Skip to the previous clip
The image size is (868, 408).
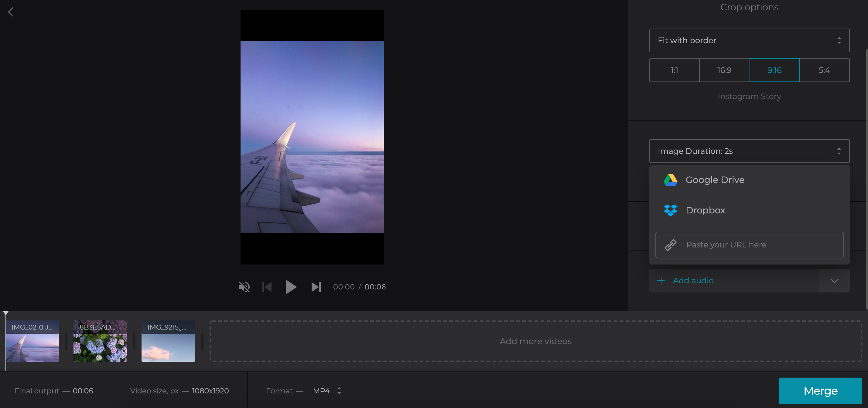coord(267,287)
